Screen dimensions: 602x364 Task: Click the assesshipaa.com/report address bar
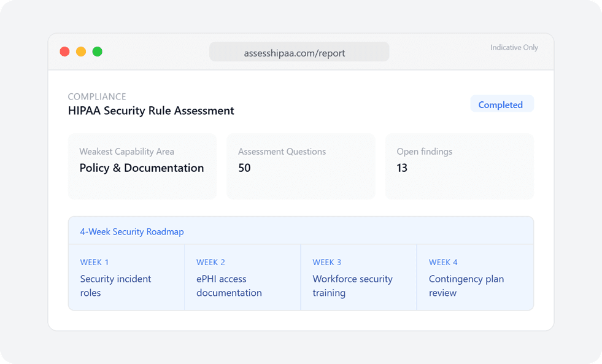pos(299,52)
